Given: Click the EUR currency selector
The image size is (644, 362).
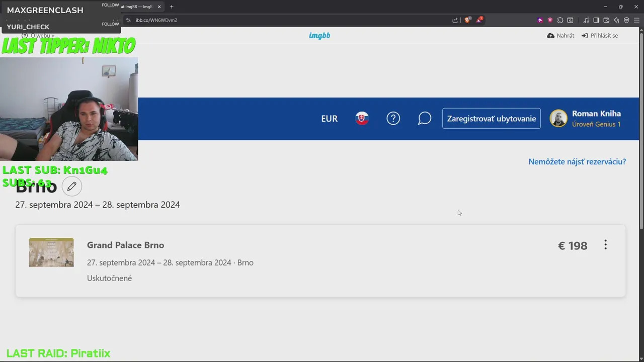Looking at the screenshot, I should (x=330, y=119).
